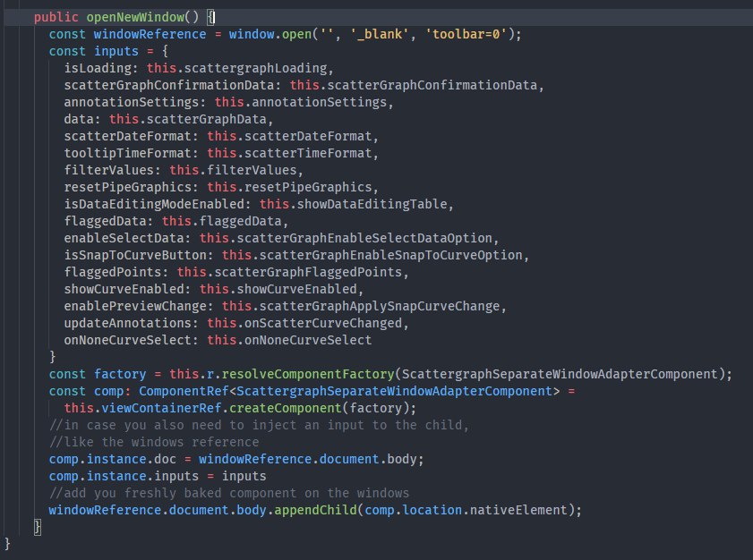Click the ComponentRef type annotation

click(184, 391)
